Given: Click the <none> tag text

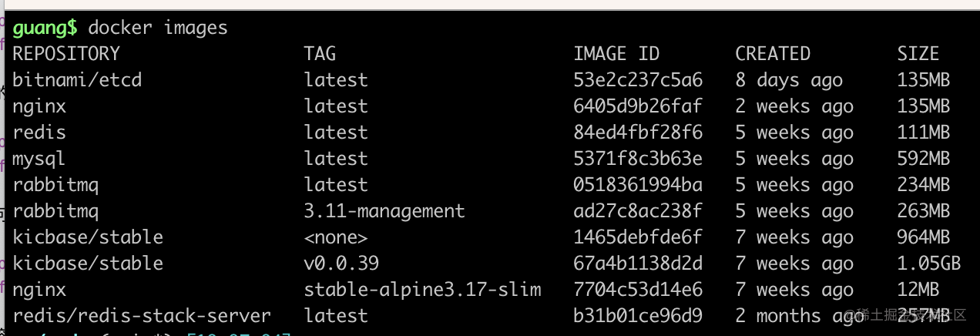Looking at the screenshot, I should coord(336,237).
